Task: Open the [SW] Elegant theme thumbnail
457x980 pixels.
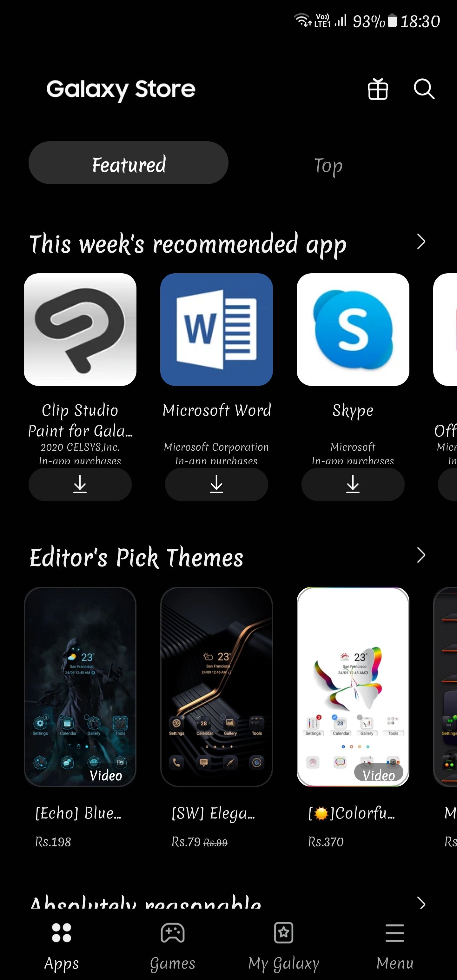Action: click(x=216, y=687)
